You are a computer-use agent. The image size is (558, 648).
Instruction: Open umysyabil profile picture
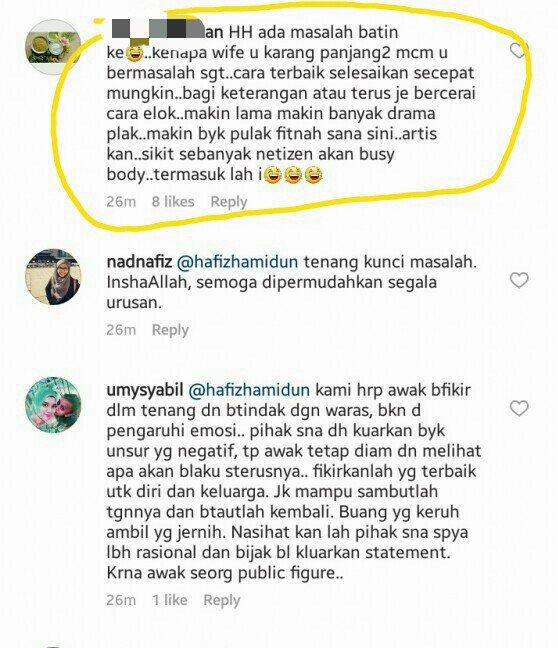53,405
